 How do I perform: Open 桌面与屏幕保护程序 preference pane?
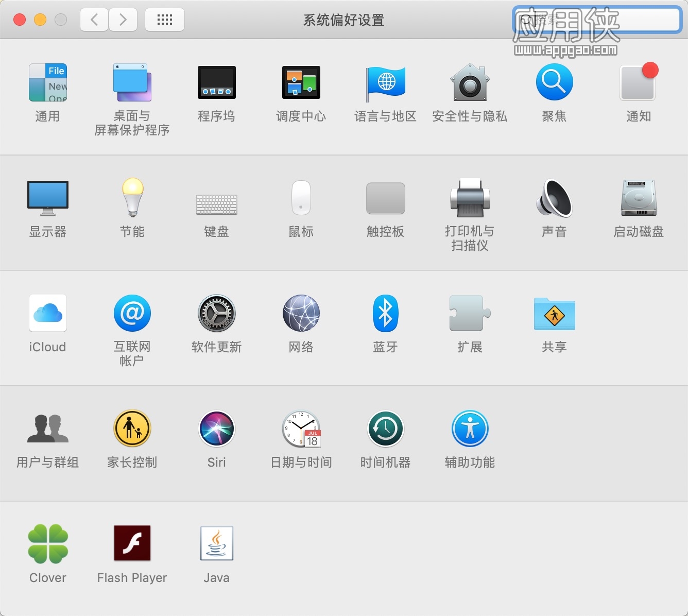132,82
